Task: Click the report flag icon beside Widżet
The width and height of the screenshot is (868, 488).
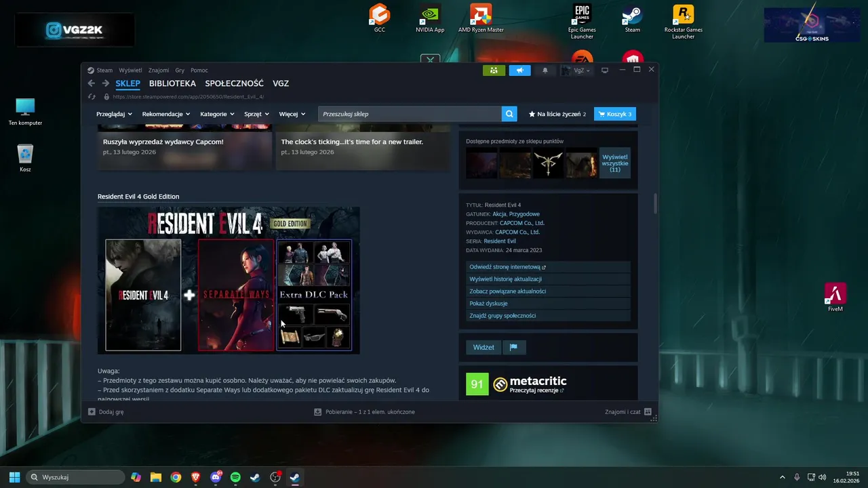Action: tap(513, 347)
